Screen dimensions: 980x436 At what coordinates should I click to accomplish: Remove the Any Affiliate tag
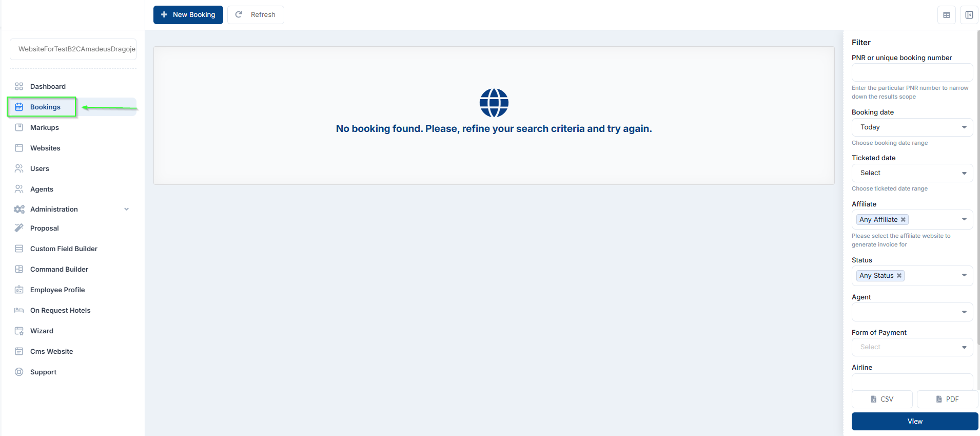coord(903,220)
